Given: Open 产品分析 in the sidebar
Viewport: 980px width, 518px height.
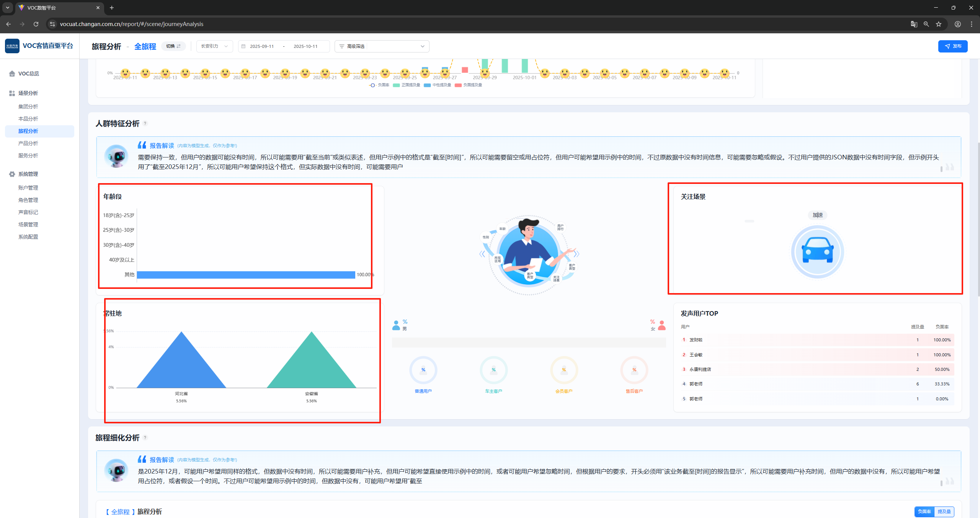Looking at the screenshot, I should pos(28,143).
